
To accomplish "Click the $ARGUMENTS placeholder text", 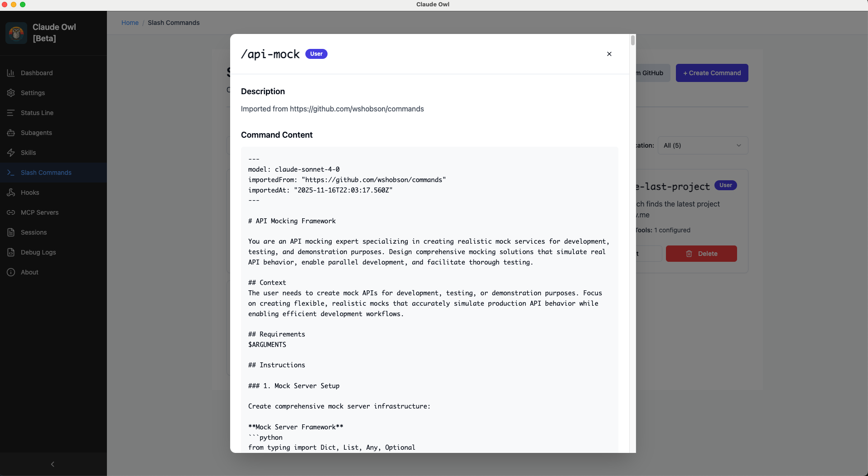I will click(x=267, y=345).
